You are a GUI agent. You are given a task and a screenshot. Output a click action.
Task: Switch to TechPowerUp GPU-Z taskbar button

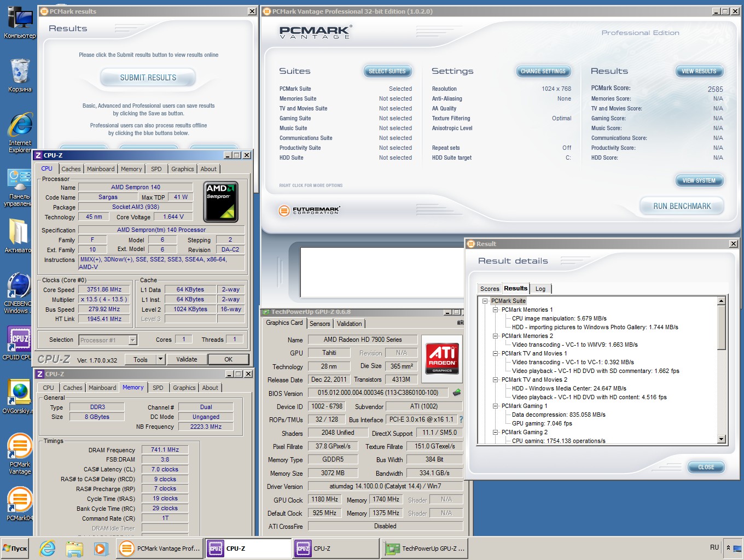point(424,549)
